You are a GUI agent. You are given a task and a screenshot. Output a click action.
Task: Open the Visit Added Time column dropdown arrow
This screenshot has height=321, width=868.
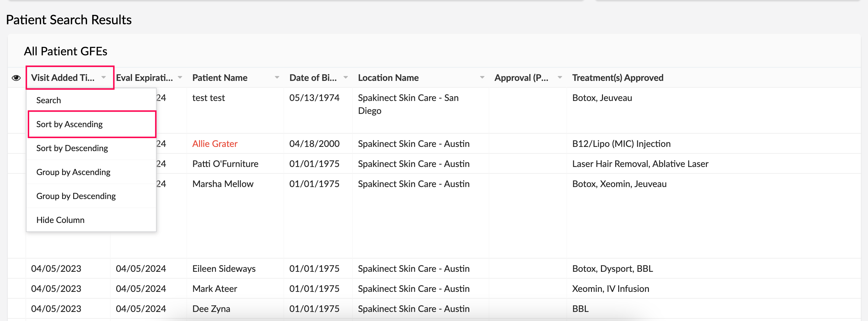tap(104, 77)
